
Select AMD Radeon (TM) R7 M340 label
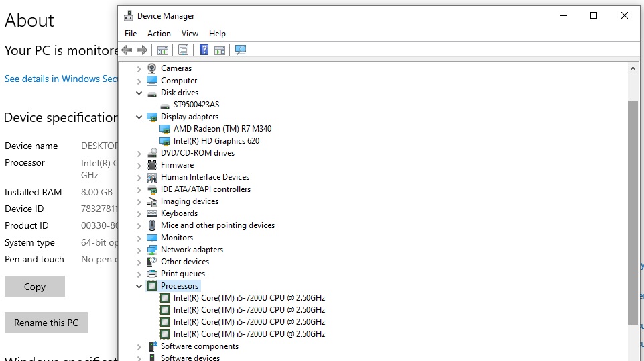222,129
